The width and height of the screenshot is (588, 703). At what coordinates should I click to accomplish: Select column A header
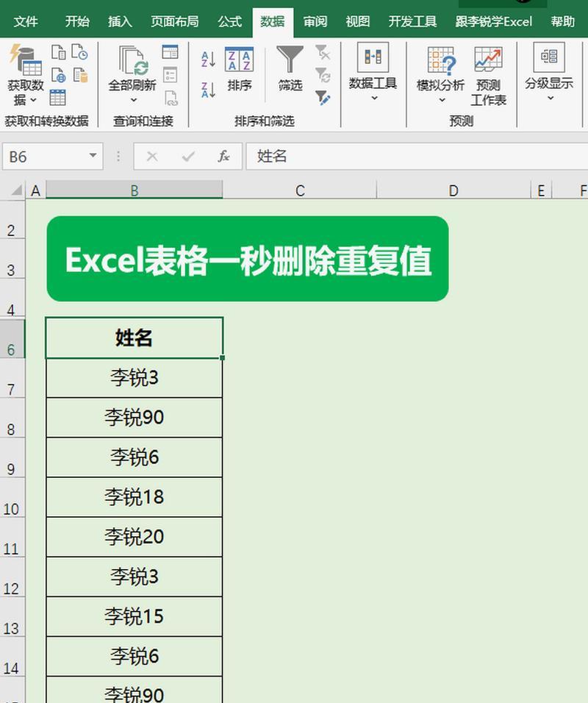[35, 190]
